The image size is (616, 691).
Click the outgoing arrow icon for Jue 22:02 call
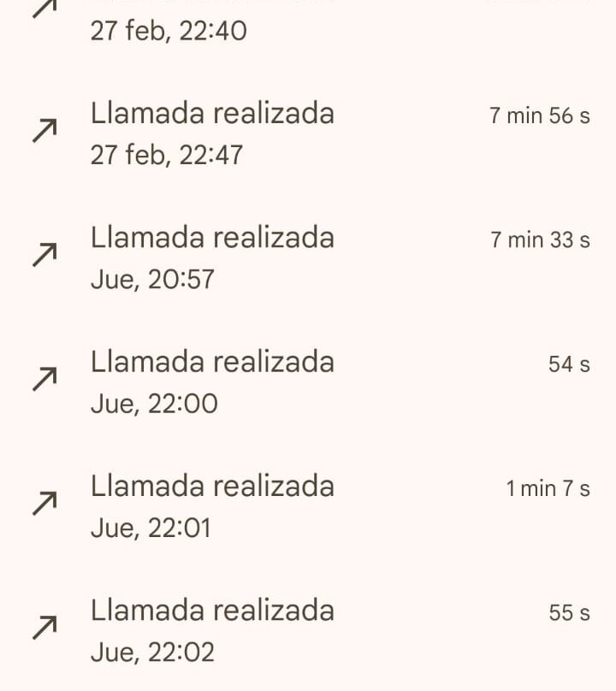click(44, 628)
